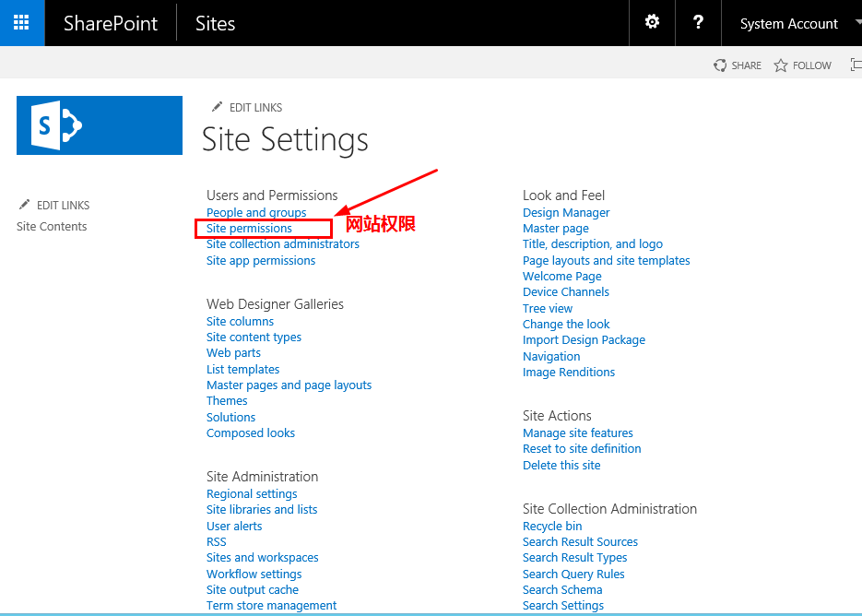
Task: Click Reset to site definition
Action: click(582, 449)
